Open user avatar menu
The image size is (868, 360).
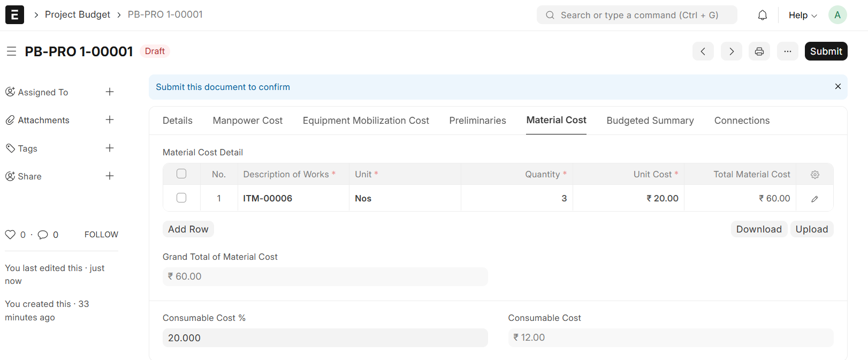[x=837, y=15]
